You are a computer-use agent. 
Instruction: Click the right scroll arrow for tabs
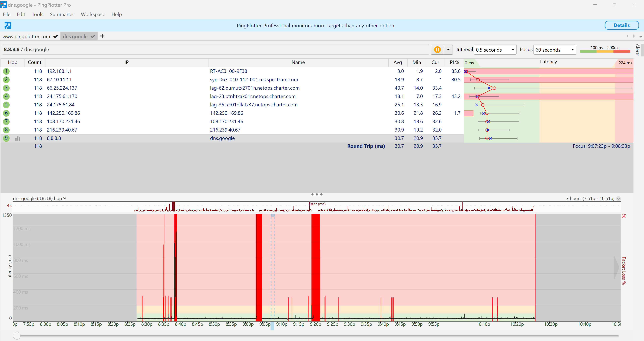click(x=634, y=36)
